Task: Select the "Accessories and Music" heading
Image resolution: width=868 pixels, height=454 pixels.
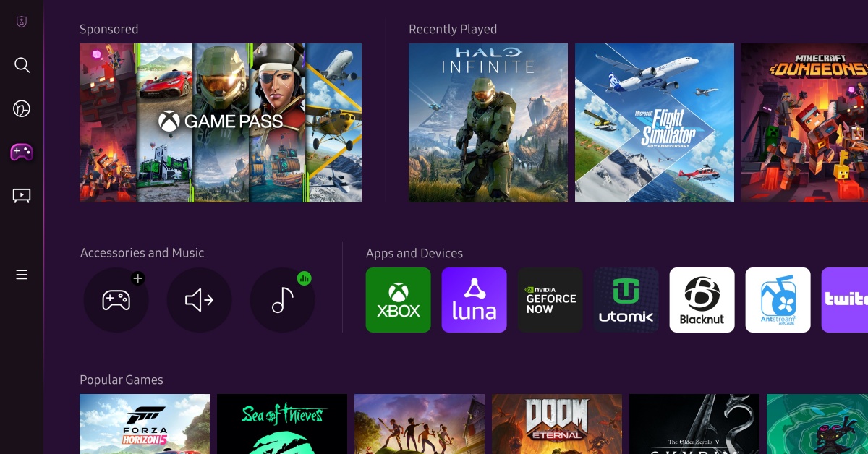Action: click(142, 253)
